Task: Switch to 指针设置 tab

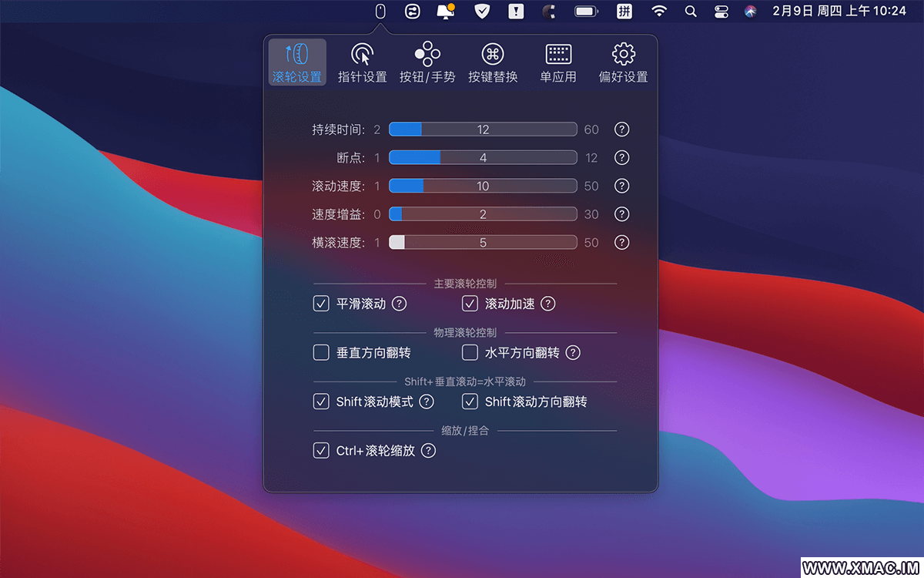Action: (363, 62)
